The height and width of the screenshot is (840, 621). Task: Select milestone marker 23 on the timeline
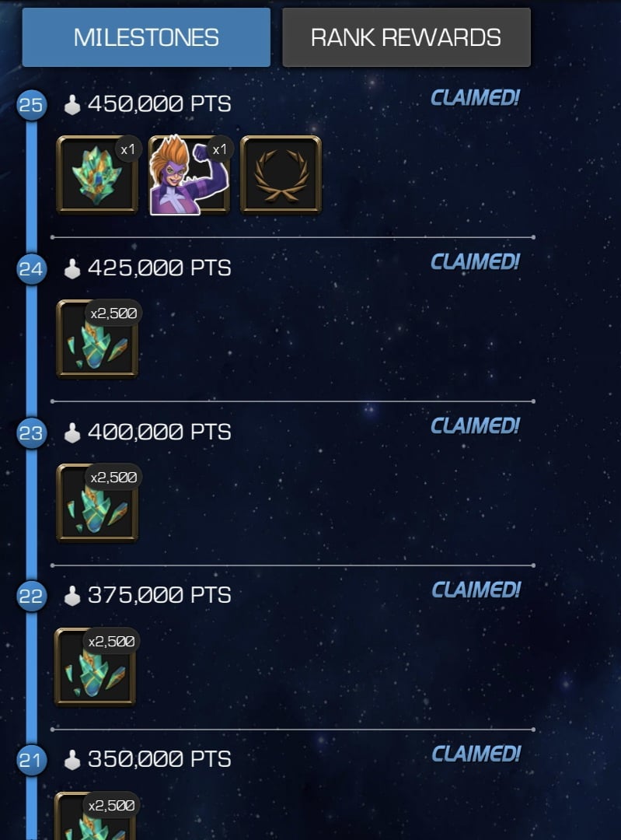(31, 432)
